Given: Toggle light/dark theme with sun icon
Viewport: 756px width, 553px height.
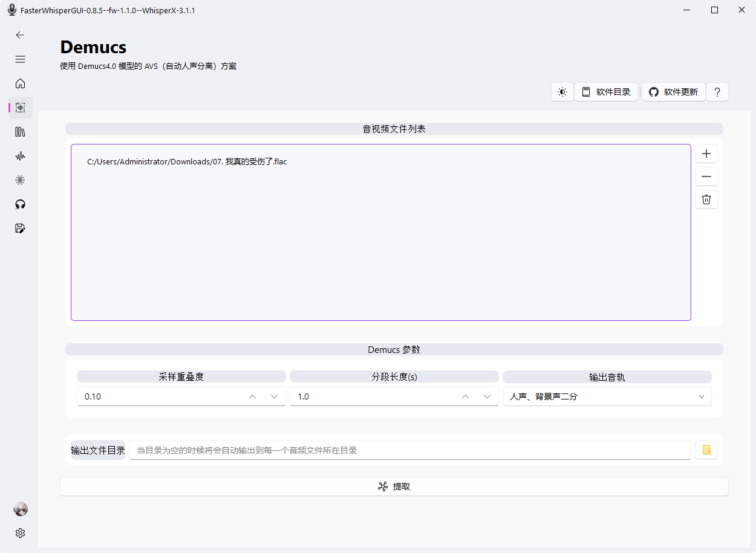Looking at the screenshot, I should 562,92.
